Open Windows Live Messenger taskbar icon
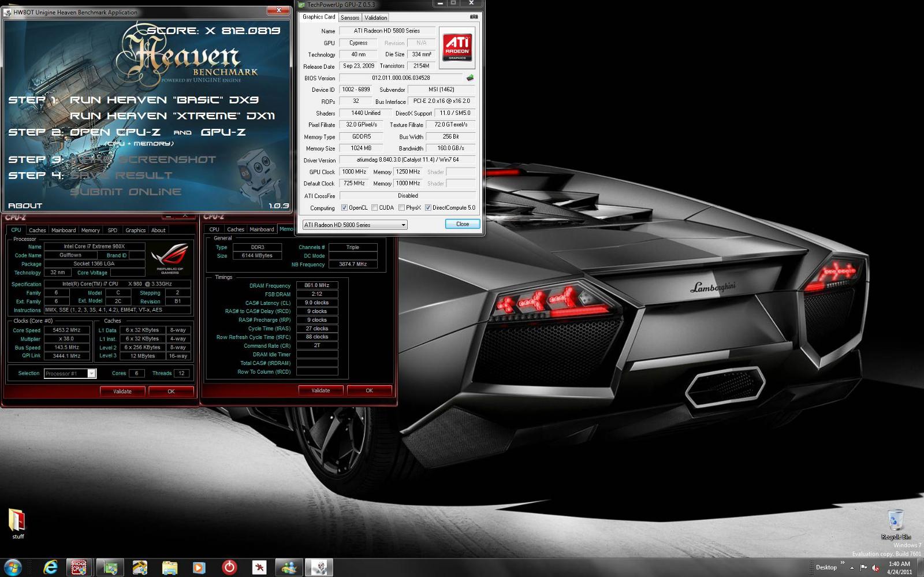Viewport: 924px width, 577px height. pos(289,567)
